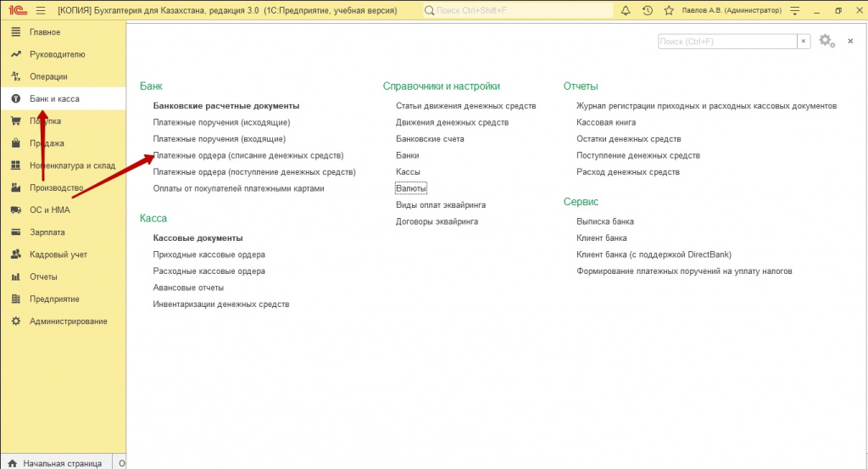The image size is (868, 469).
Task: Click the Продажа shopping bag icon
Action: click(16, 142)
